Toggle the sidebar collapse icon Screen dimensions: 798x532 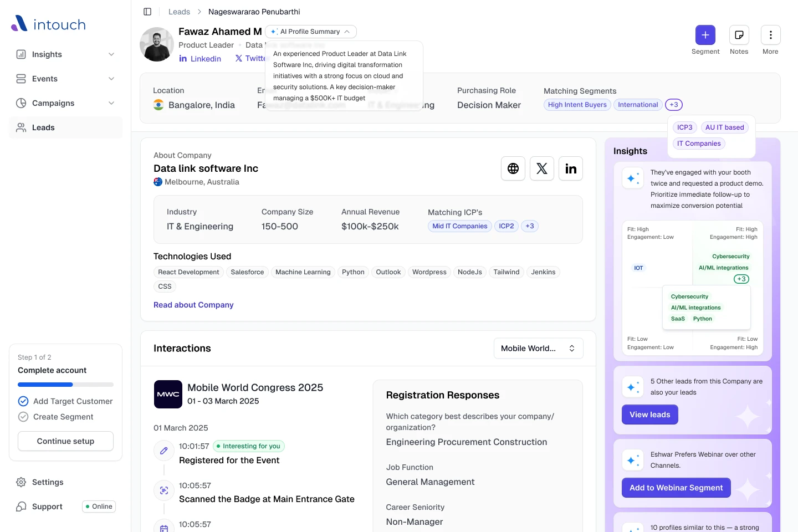pos(147,12)
